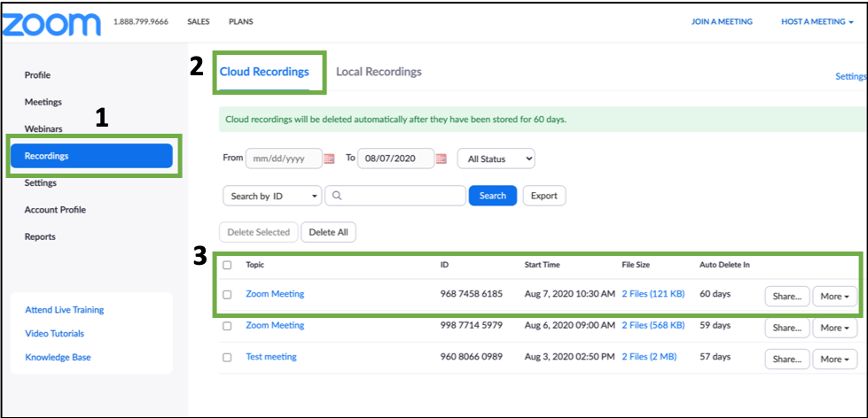Open Profile in the sidebar
Image resolution: width=868 pixels, height=418 pixels.
[37, 74]
